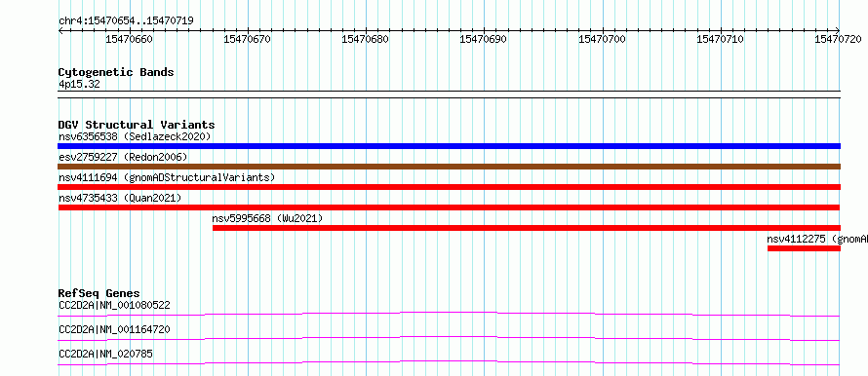
Task: Open variant nsv6356538 (Sedlazeck2020) label
Action: 135,136
